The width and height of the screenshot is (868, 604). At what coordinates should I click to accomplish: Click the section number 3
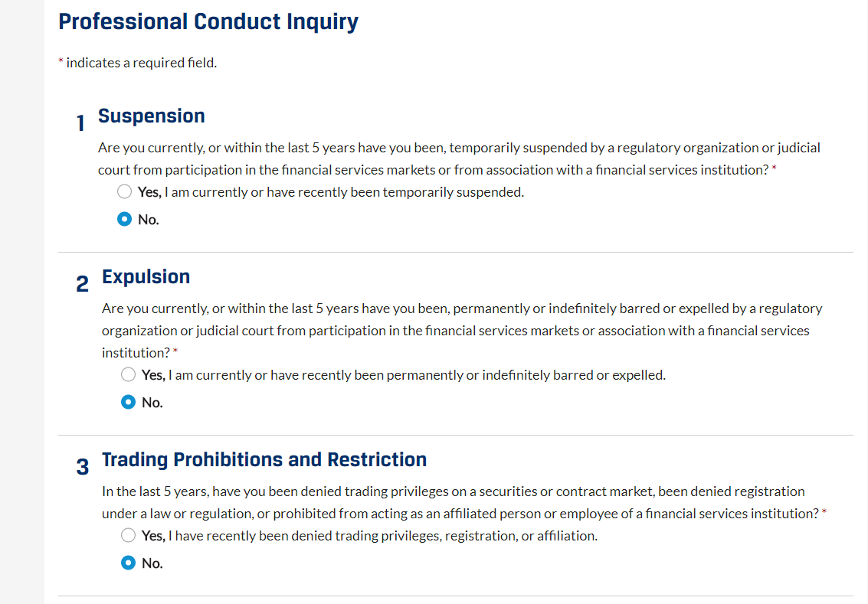click(83, 467)
